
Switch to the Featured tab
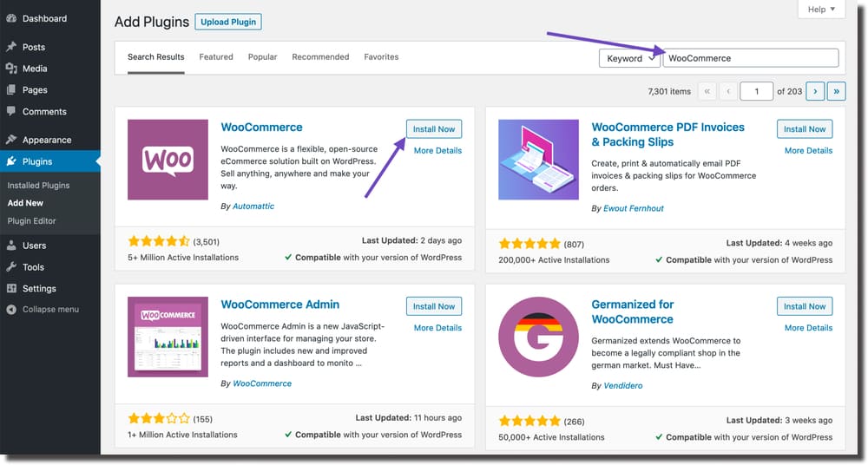click(x=216, y=57)
